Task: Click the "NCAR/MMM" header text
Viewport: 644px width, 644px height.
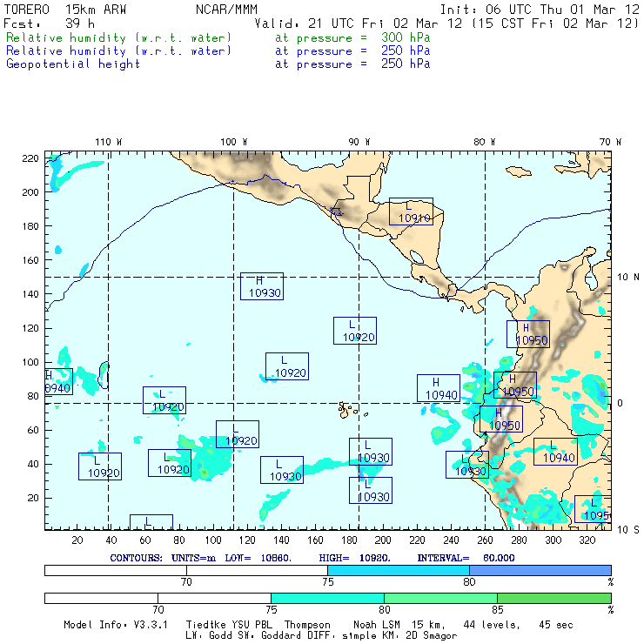Action: click(x=226, y=10)
